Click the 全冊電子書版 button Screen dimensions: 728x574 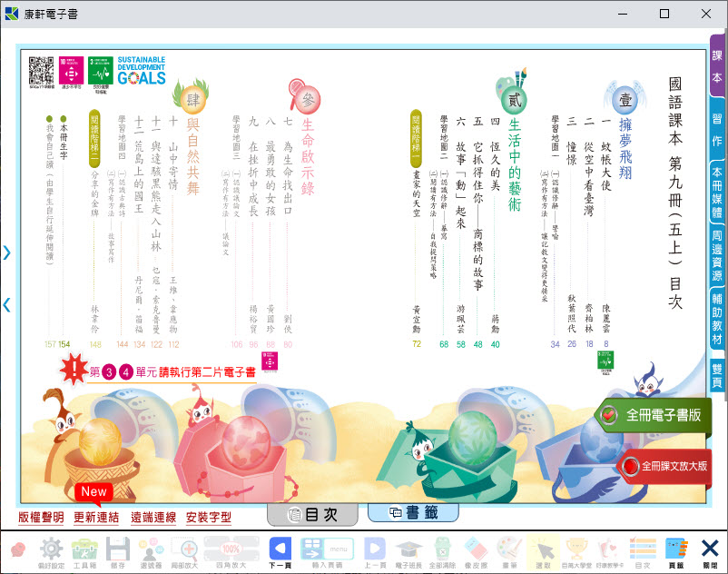click(x=652, y=415)
